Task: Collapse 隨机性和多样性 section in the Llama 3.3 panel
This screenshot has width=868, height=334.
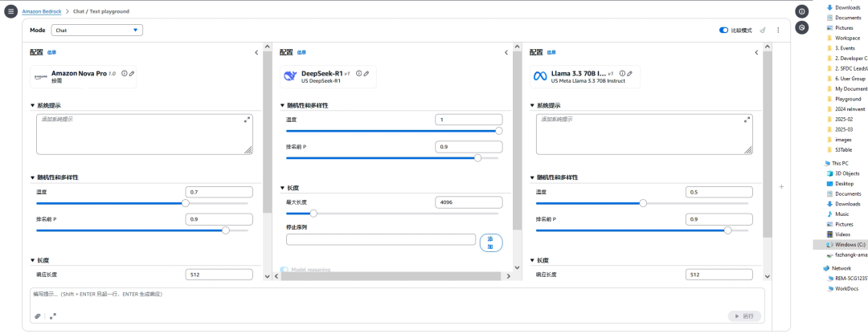Action: click(554, 177)
